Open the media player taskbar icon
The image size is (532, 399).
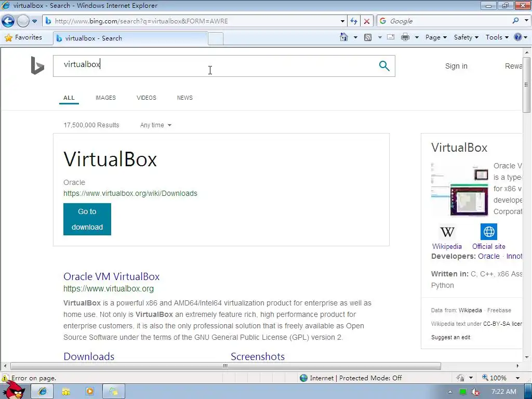tap(90, 392)
